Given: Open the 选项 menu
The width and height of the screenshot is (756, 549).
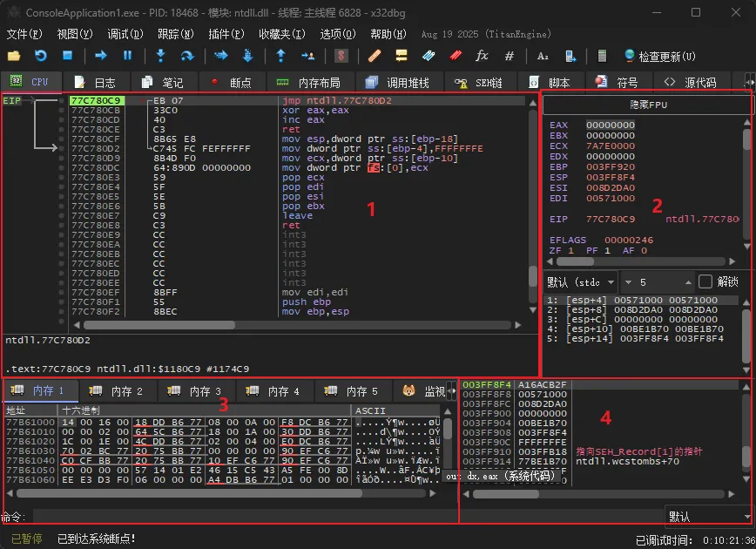Looking at the screenshot, I should point(338,34).
